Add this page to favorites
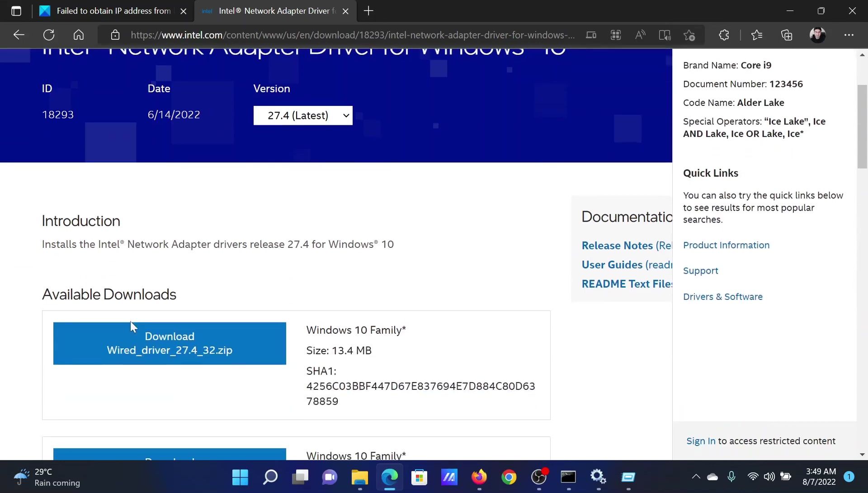This screenshot has width=868, height=493. pyautogui.click(x=689, y=35)
